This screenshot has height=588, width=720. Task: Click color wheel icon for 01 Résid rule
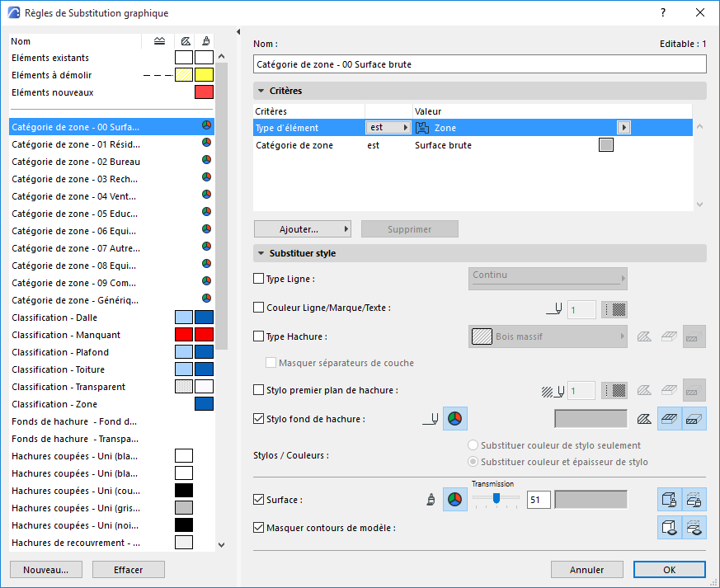coord(207,143)
